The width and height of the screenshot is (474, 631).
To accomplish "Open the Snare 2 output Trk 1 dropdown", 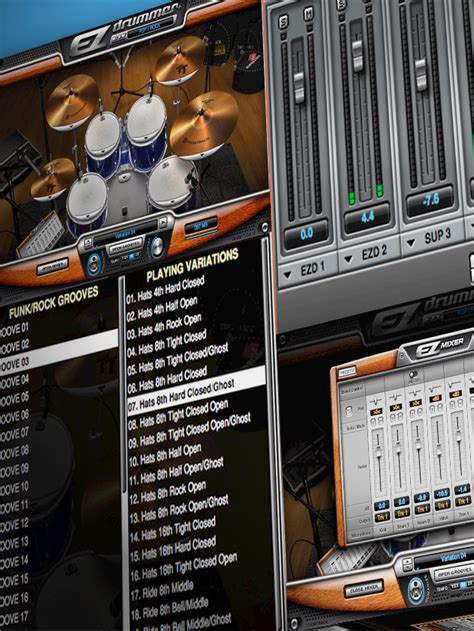I will pos(422,509).
